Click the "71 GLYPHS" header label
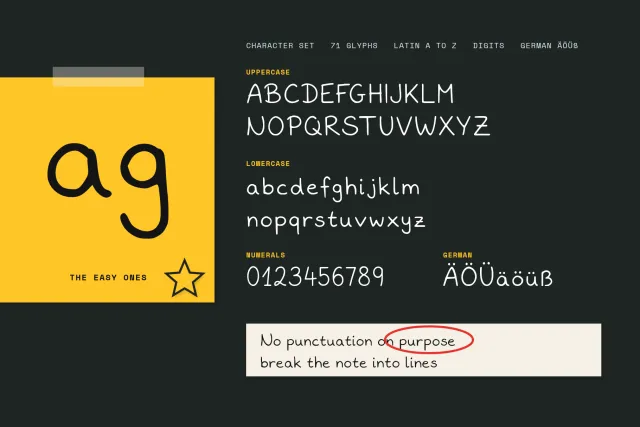 [x=354, y=46]
